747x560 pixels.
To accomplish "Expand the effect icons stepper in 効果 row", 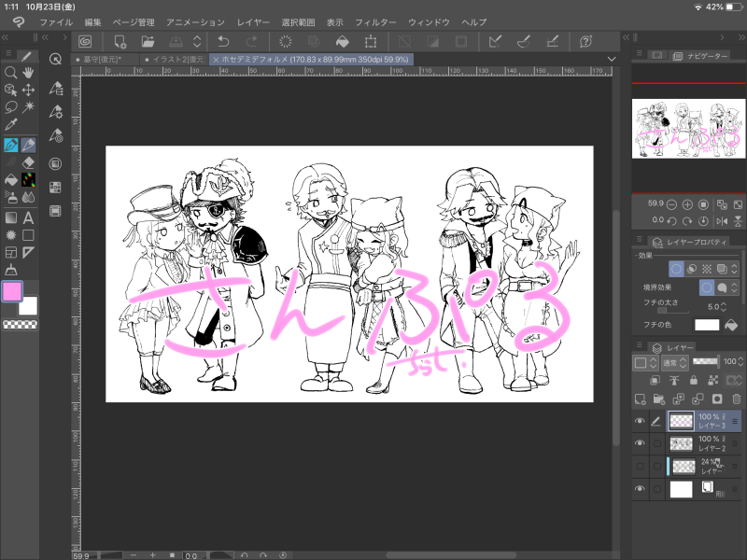I will 734,269.
